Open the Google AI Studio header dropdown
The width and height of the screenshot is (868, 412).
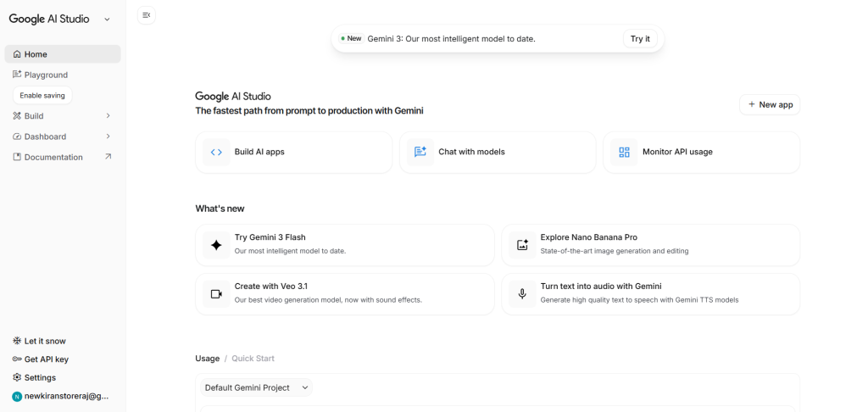point(107,19)
